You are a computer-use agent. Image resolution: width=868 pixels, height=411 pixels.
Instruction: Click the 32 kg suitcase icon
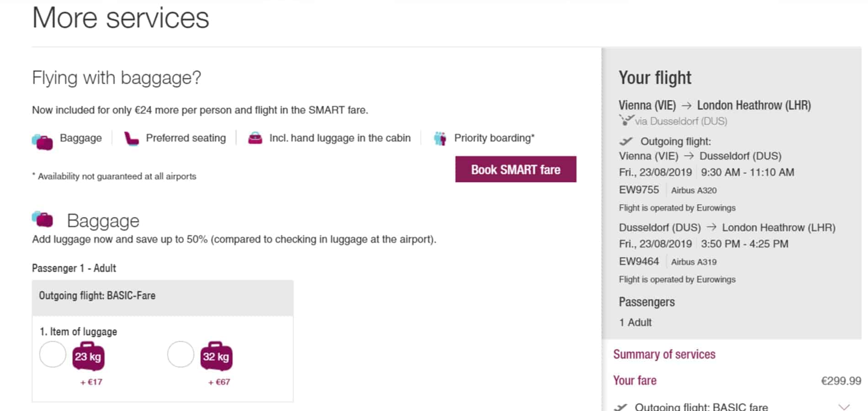[216, 356]
